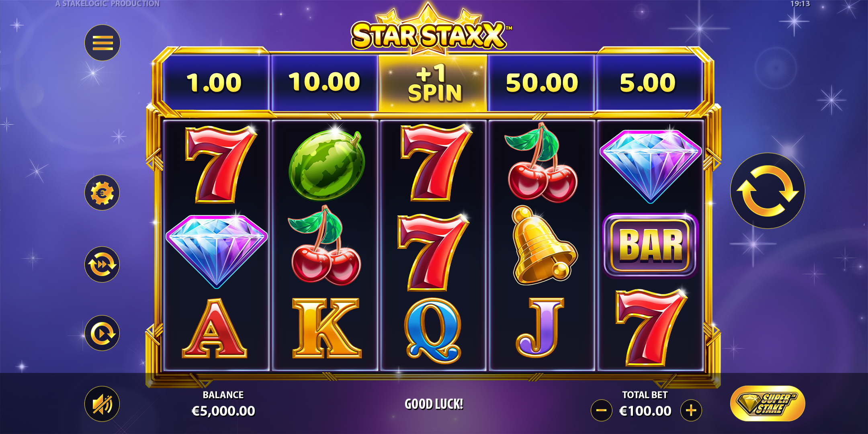868x434 pixels.
Task: Click the blue Q symbol
Action: coord(433,330)
